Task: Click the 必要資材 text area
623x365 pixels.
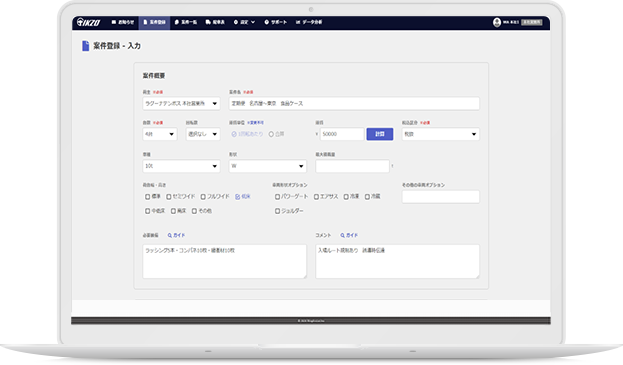Action: click(x=224, y=261)
